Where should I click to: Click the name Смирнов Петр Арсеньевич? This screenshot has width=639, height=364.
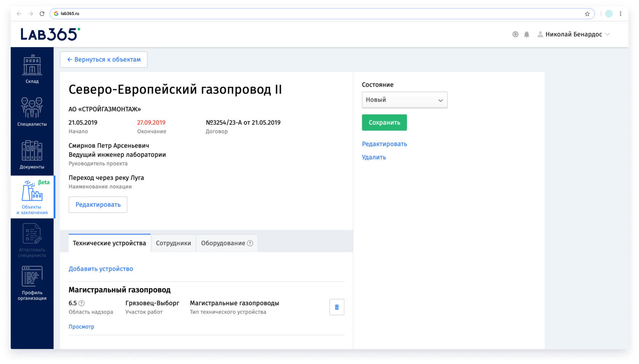point(109,146)
